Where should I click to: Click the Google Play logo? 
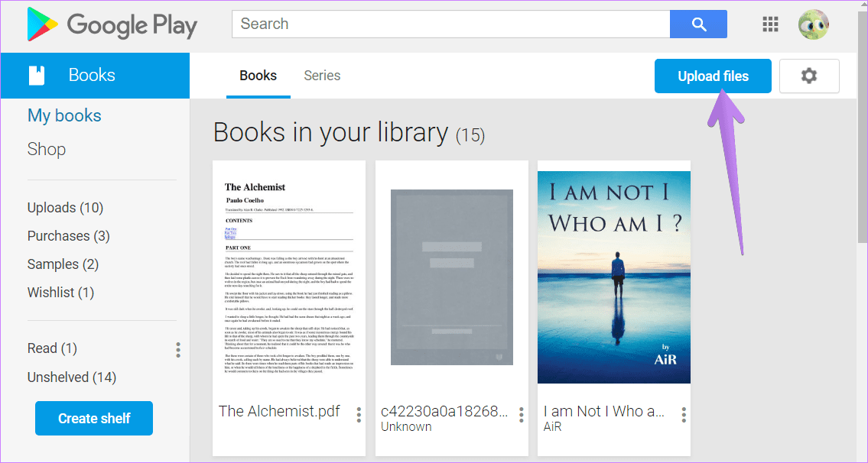pos(112,25)
